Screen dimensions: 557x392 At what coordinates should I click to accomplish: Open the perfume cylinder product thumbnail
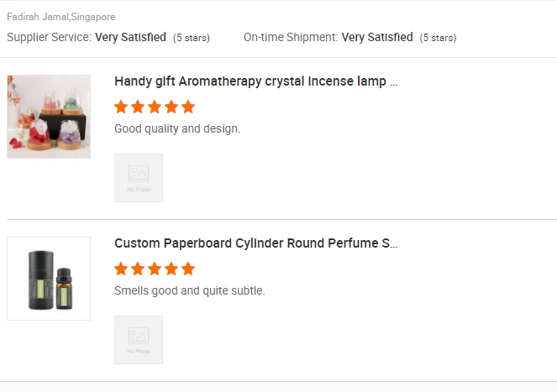(49, 279)
